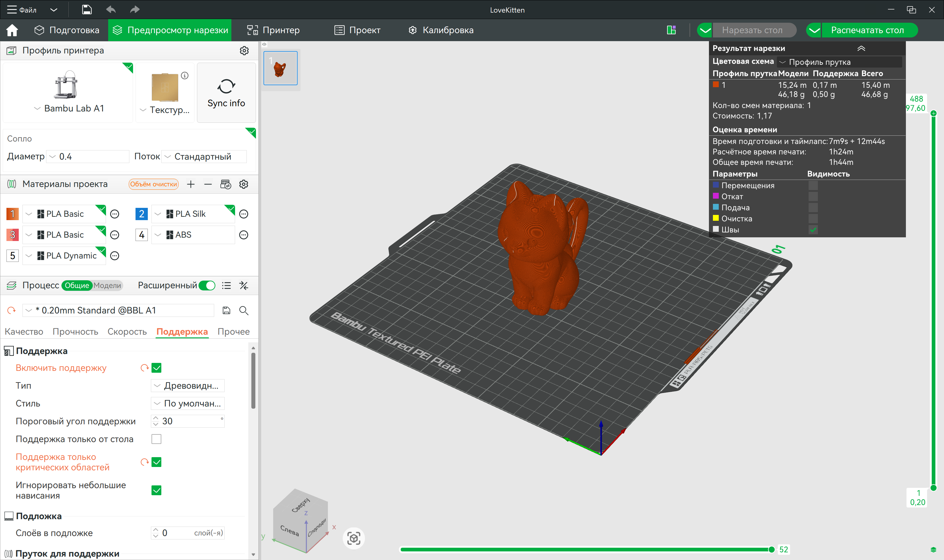Uncheck Включить поддержку checkbox

(x=156, y=368)
